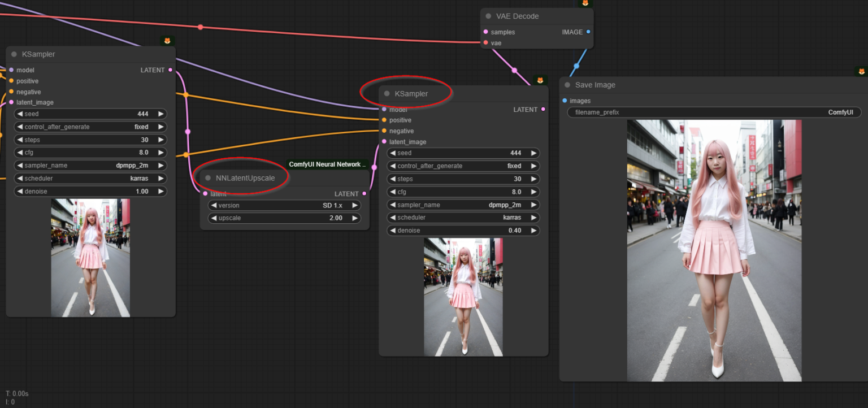Click LATENT output port of denoise 1.00 KSampler
868x408 pixels.
point(170,70)
